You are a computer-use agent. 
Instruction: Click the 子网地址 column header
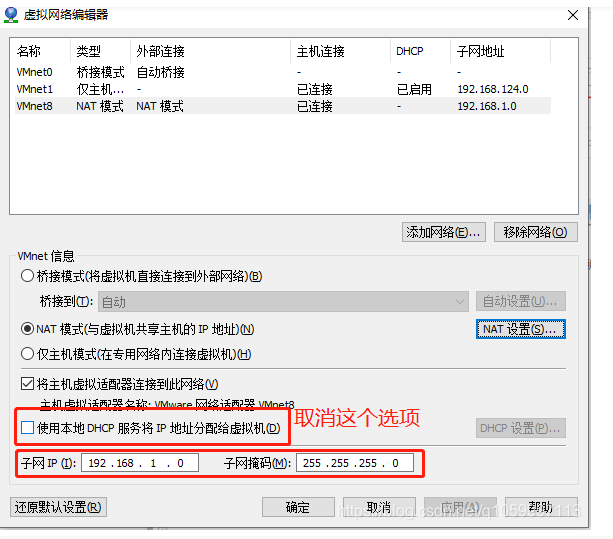tap(501, 51)
